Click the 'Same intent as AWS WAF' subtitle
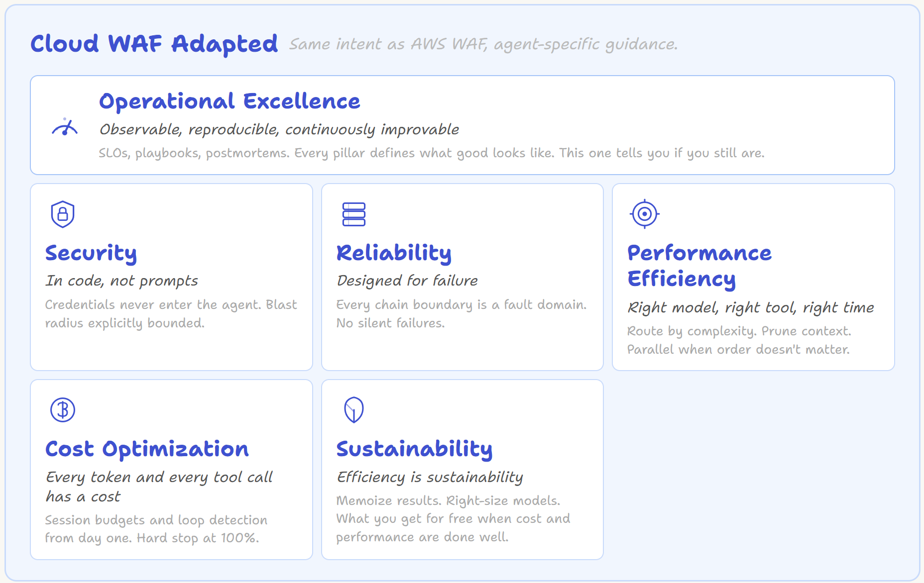This screenshot has height=583, width=924. (483, 44)
